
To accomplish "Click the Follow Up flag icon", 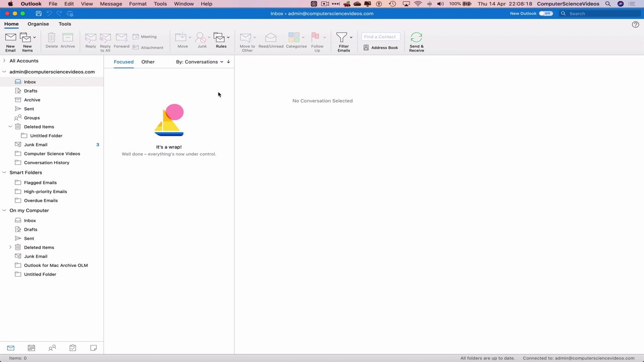I will click(315, 38).
